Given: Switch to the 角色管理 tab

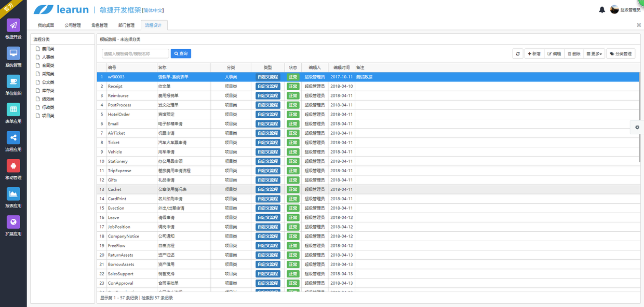Looking at the screenshot, I should (x=100, y=25).
